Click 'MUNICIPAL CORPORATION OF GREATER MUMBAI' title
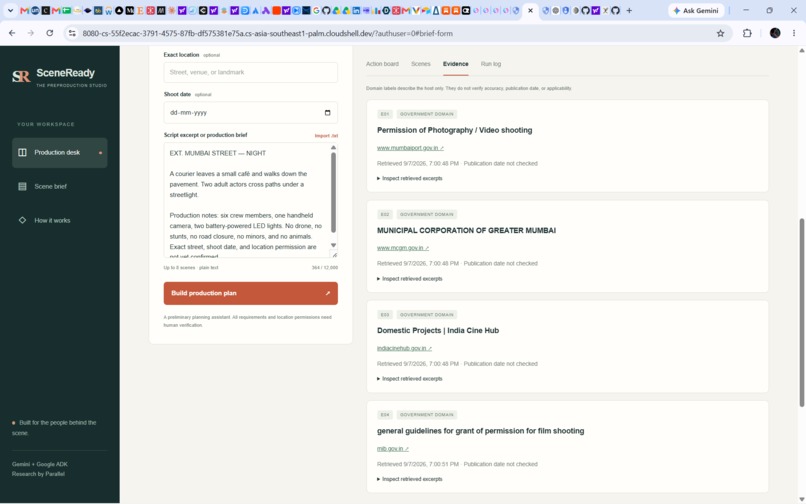 tap(466, 231)
